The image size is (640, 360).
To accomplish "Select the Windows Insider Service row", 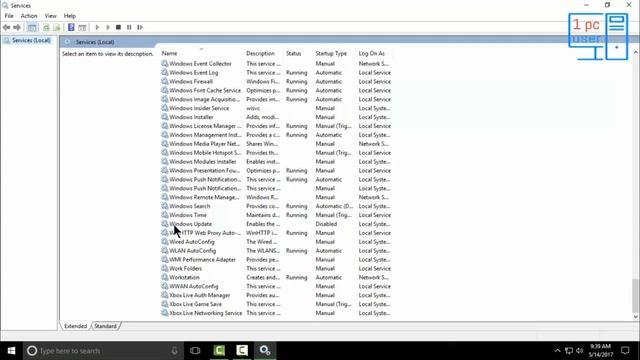I will [276, 108].
